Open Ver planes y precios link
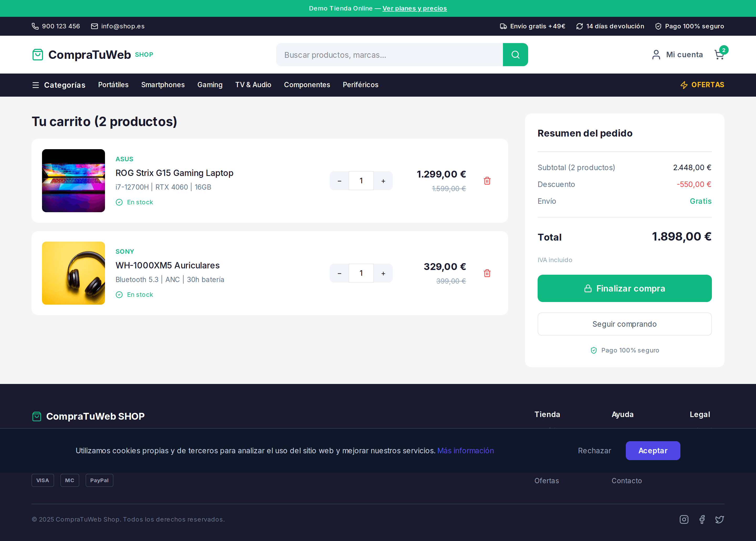756x541 pixels. [x=414, y=8]
